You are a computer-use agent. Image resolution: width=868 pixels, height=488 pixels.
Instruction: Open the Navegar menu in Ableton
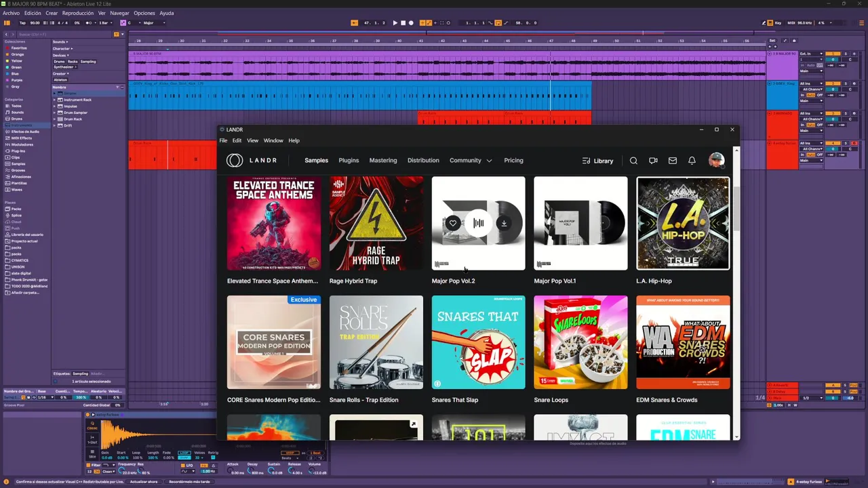[x=119, y=13]
